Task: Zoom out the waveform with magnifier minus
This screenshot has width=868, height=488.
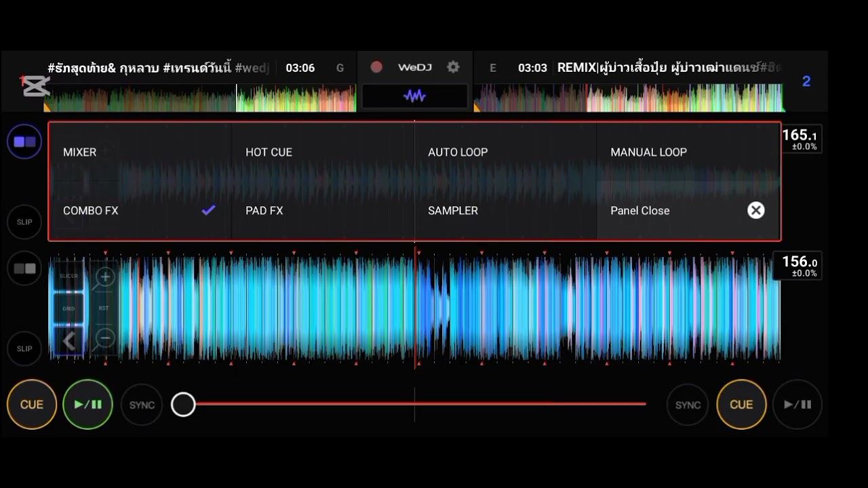Action: click(104, 338)
